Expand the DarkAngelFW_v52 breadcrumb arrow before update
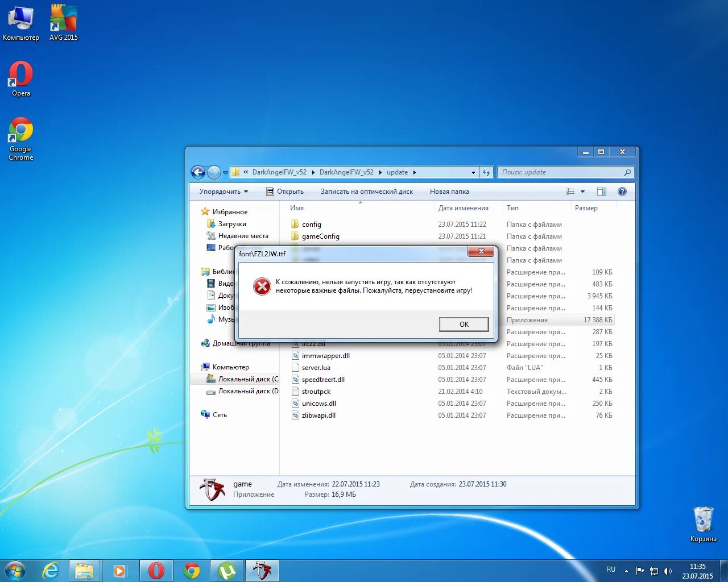Image resolution: width=728 pixels, height=582 pixels. [380, 172]
